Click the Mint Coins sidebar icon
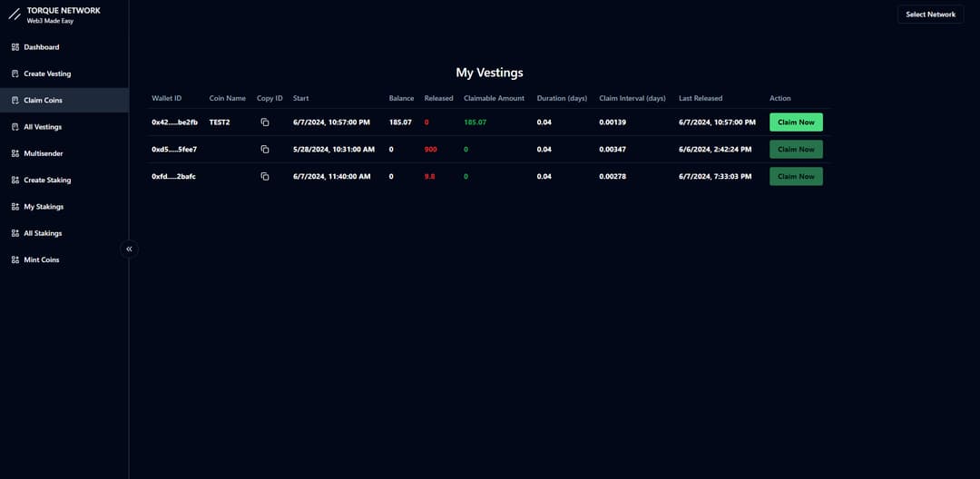This screenshot has width=980, height=479. click(x=15, y=259)
